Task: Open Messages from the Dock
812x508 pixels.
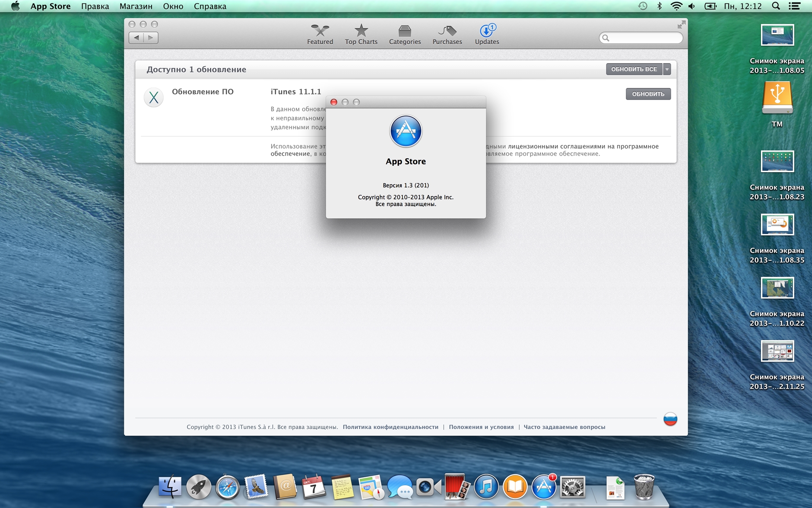Action: (x=400, y=487)
